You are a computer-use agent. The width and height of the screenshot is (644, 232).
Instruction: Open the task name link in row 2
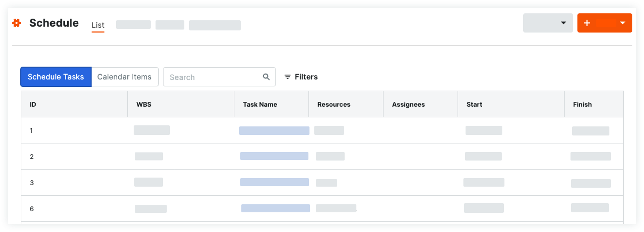click(274, 156)
